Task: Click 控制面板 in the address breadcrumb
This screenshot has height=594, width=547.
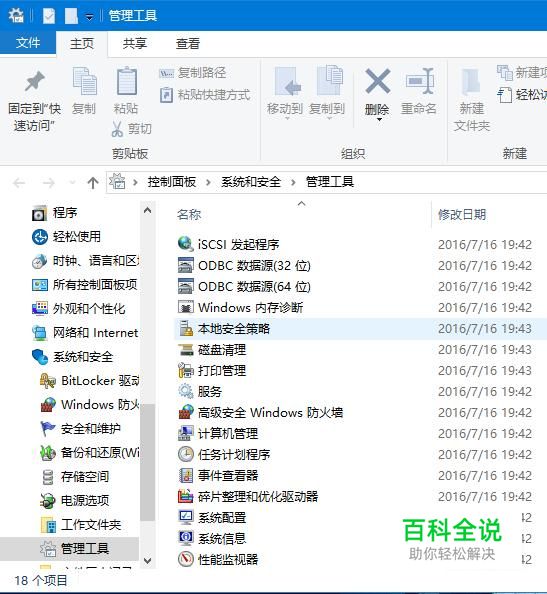Action: [x=172, y=182]
